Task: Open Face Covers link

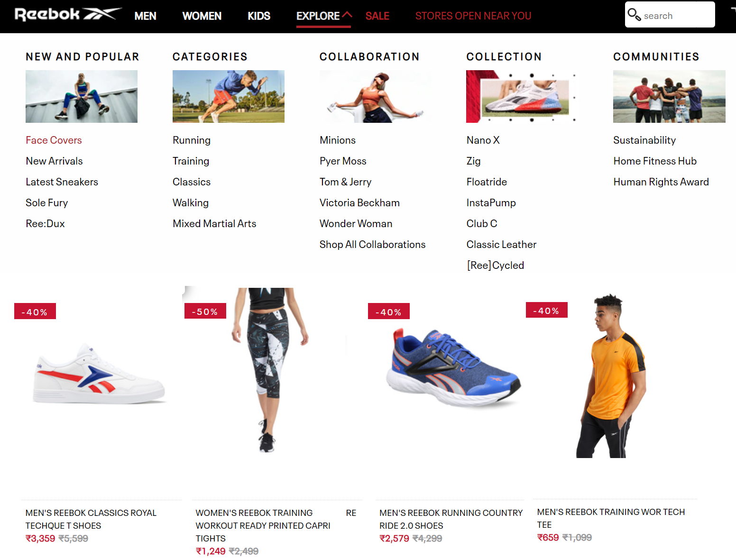Action: click(x=54, y=140)
